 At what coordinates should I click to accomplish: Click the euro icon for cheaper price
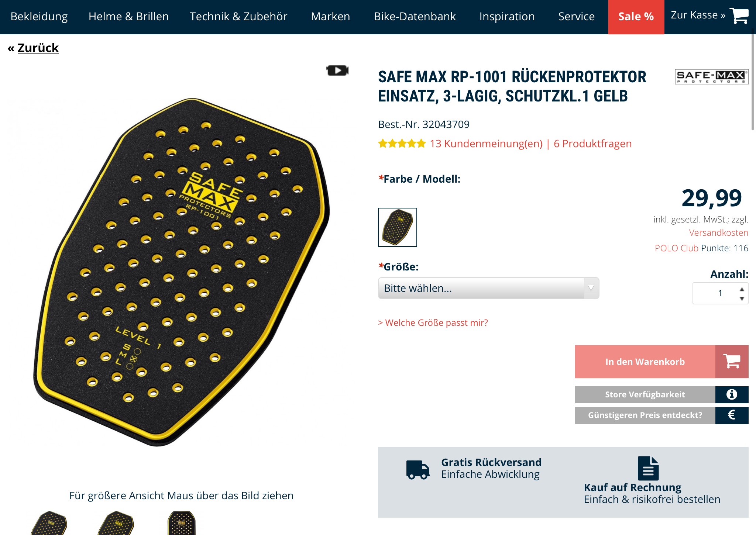(732, 415)
